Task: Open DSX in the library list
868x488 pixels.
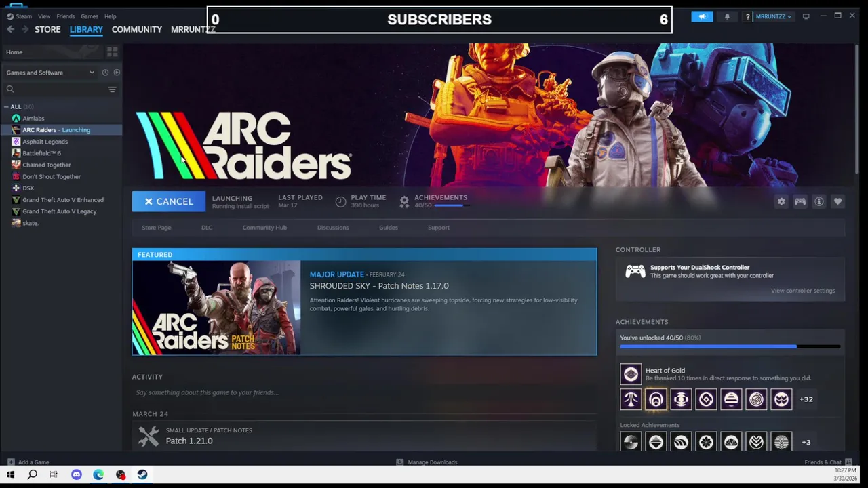Action: [28, 188]
